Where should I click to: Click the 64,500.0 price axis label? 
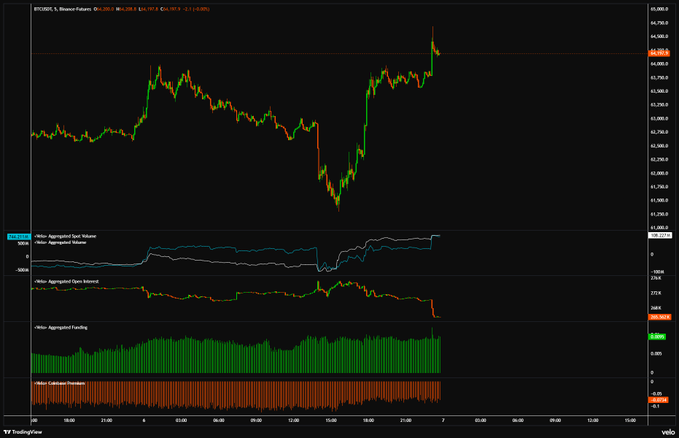pyautogui.click(x=659, y=36)
